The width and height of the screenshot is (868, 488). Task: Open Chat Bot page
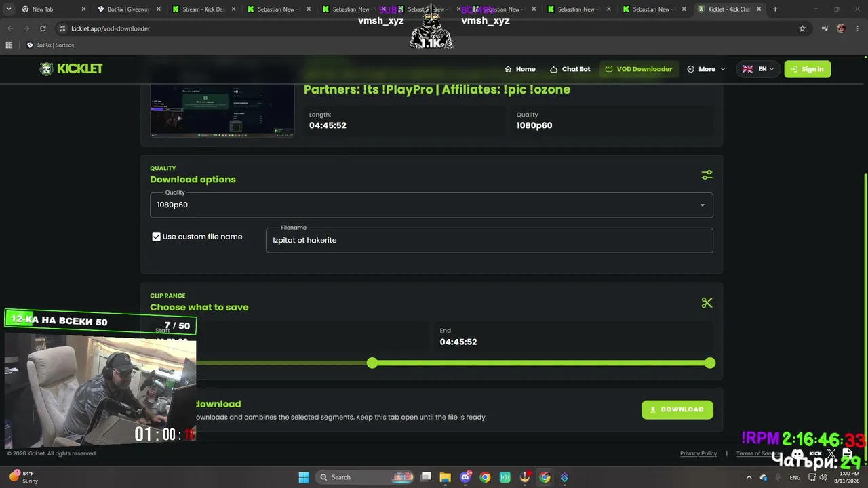point(570,69)
